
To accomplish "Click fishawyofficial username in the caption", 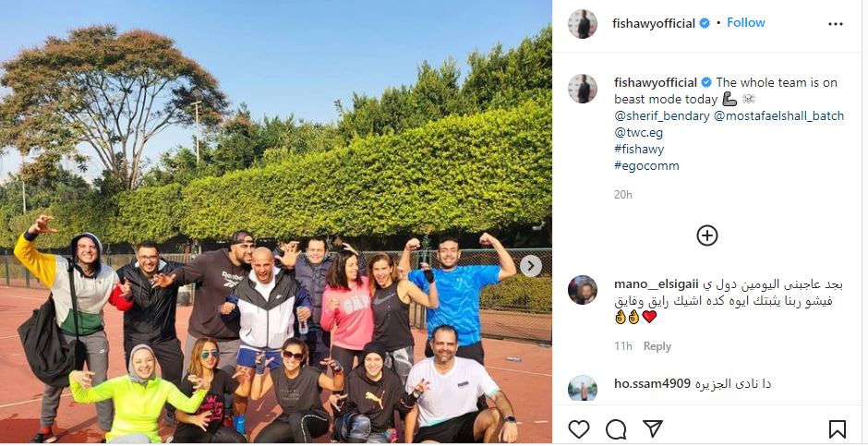I will click(656, 83).
